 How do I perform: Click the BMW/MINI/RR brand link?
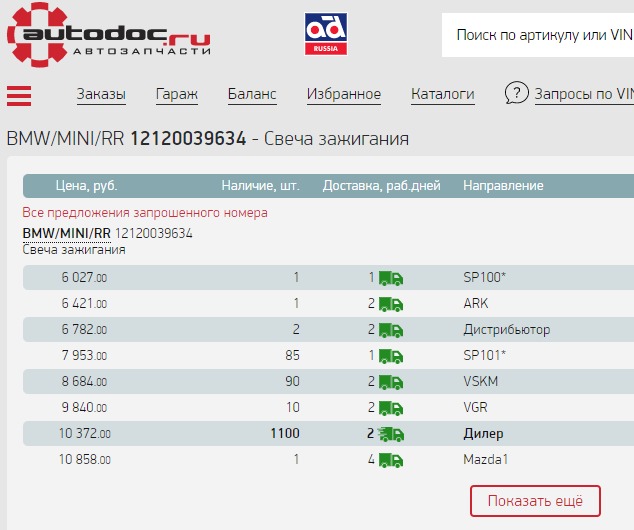(x=66, y=233)
